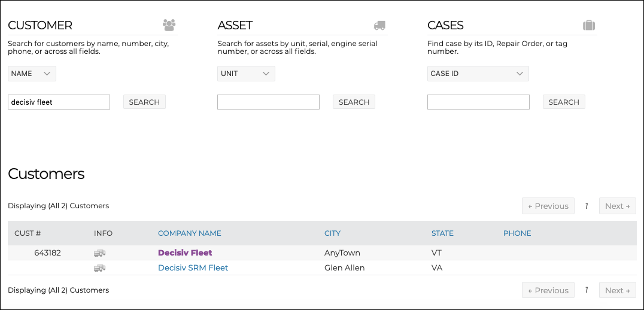Click fleet info icon for Decisiv Fleet row
Viewport: 644px width, 310px height.
tap(99, 253)
